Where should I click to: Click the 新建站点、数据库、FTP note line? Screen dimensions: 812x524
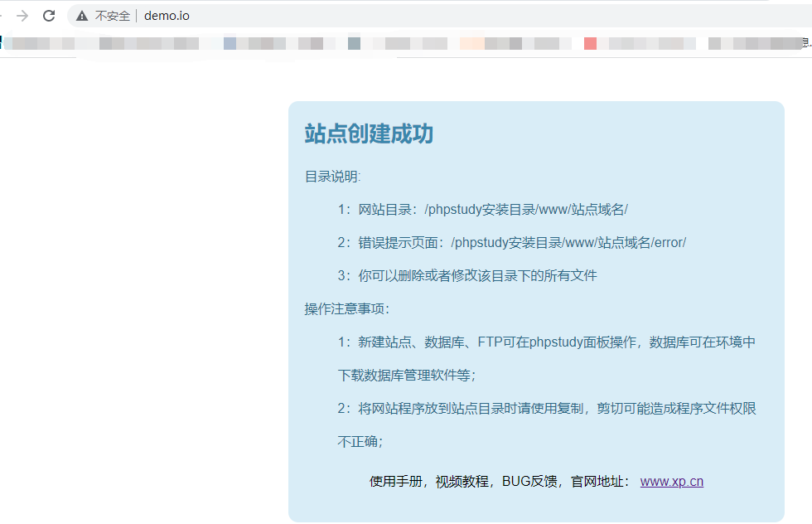click(x=546, y=342)
